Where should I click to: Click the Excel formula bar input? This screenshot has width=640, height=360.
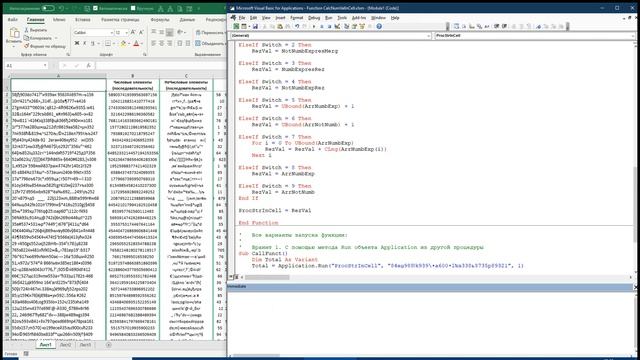(x=160, y=65)
